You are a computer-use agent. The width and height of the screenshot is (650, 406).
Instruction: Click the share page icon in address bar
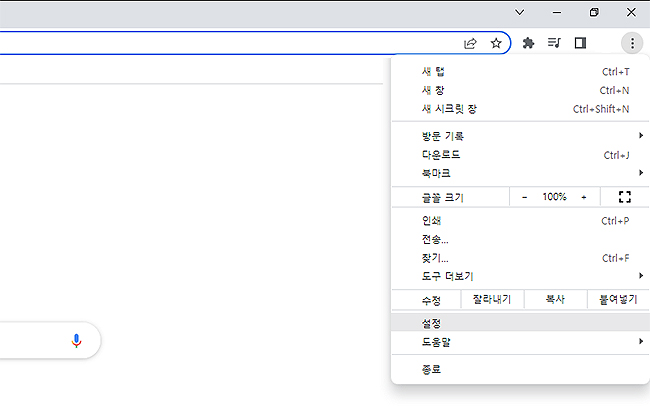[x=470, y=43]
